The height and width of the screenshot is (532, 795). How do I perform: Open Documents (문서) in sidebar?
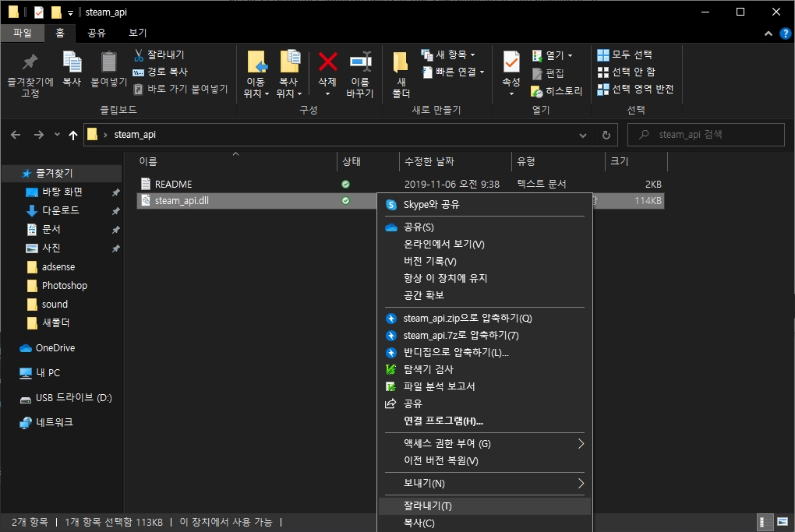[x=51, y=230]
